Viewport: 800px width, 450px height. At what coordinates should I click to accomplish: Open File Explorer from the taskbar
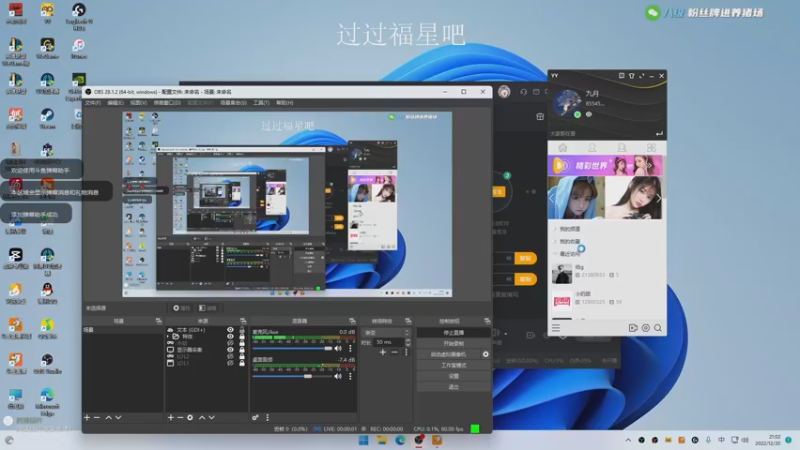coord(382,440)
